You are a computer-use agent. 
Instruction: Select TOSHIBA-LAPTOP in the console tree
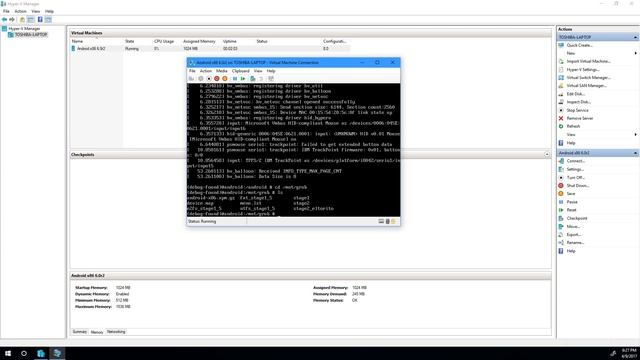[x=31, y=35]
